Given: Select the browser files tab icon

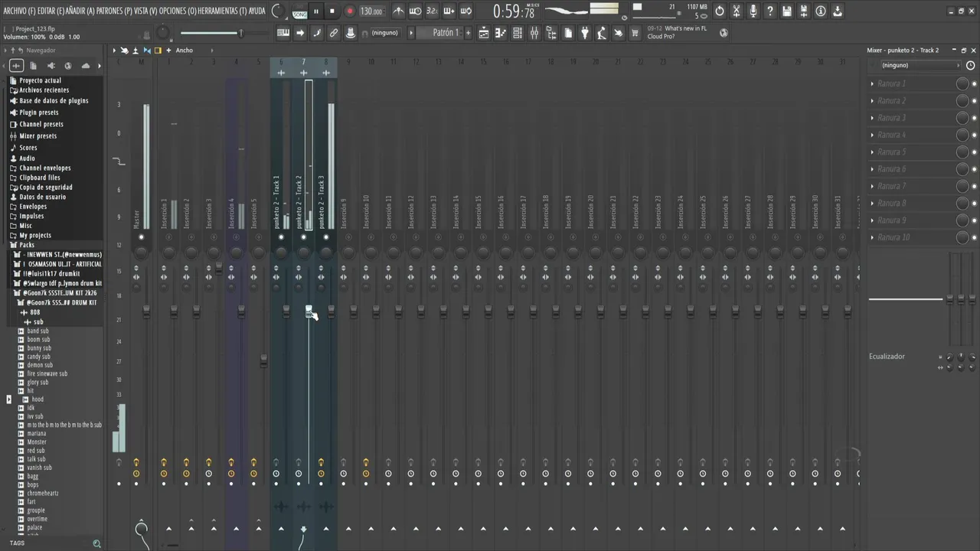Looking at the screenshot, I should [x=34, y=66].
